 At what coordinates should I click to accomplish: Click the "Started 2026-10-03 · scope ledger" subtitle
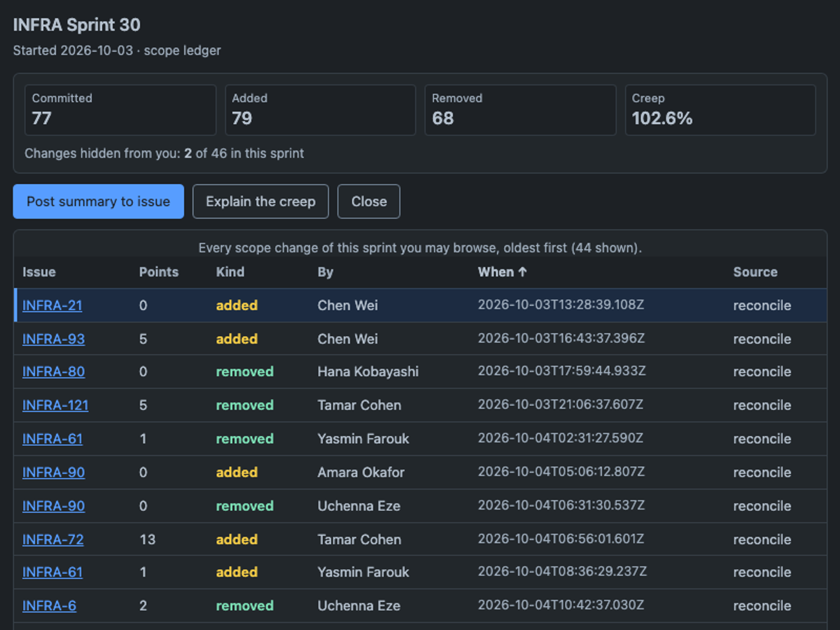click(x=117, y=51)
